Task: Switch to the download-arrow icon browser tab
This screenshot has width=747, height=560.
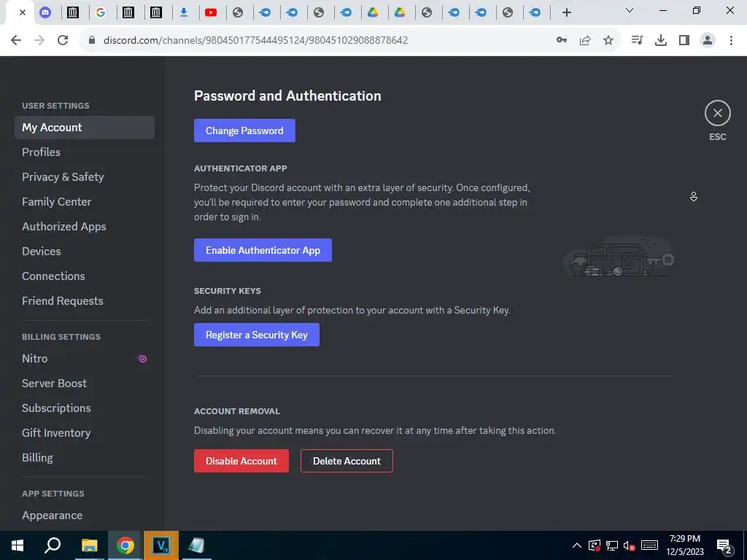Action: 183,13
